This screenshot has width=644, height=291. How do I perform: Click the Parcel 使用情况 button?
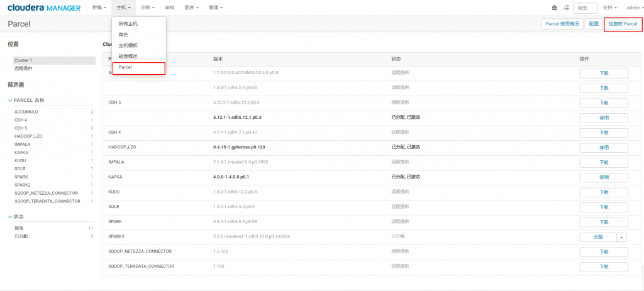tap(562, 24)
